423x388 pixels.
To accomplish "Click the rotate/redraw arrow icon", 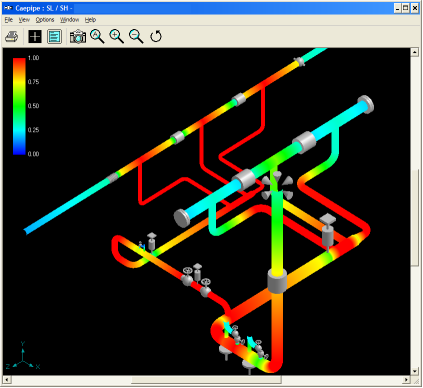I will click(x=156, y=36).
